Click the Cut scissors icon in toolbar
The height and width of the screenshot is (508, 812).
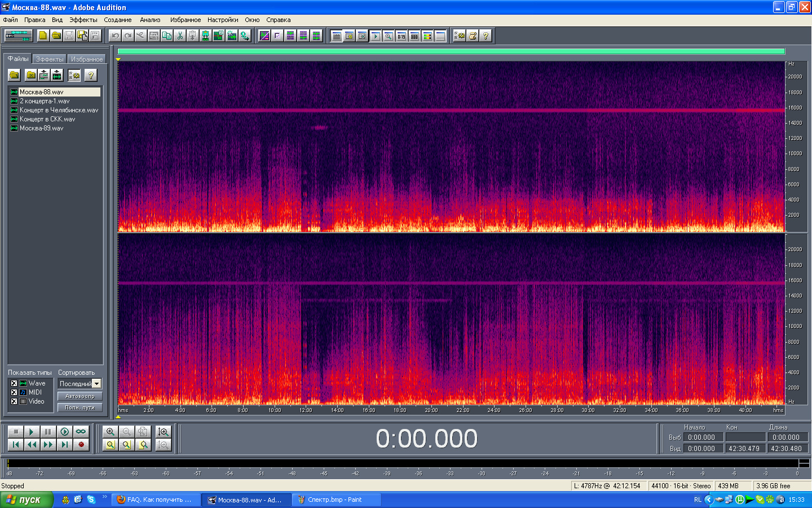coord(180,36)
